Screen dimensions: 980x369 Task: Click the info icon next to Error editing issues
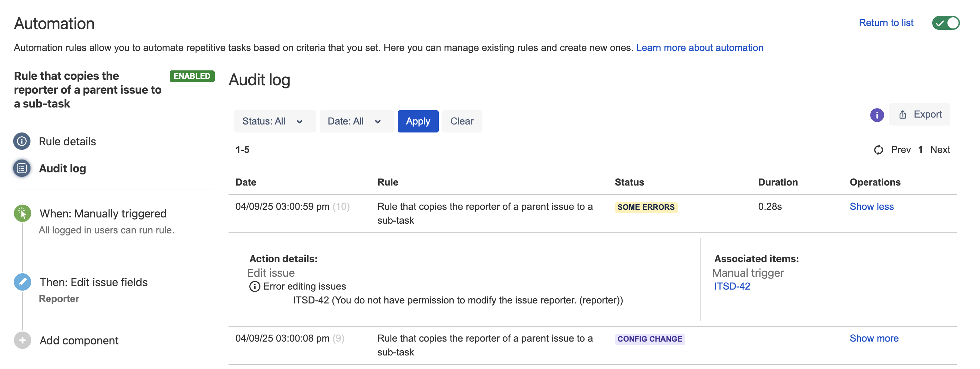point(254,286)
